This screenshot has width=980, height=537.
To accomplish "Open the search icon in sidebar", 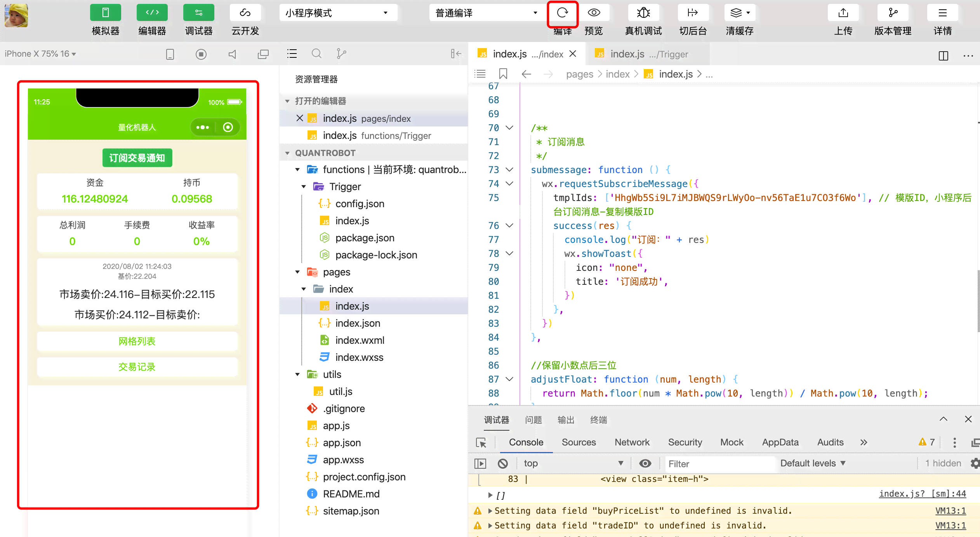I will click(317, 54).
